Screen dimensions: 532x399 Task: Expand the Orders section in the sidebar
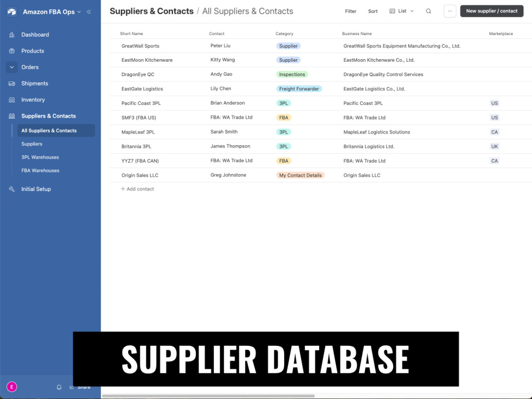point(12,67)
